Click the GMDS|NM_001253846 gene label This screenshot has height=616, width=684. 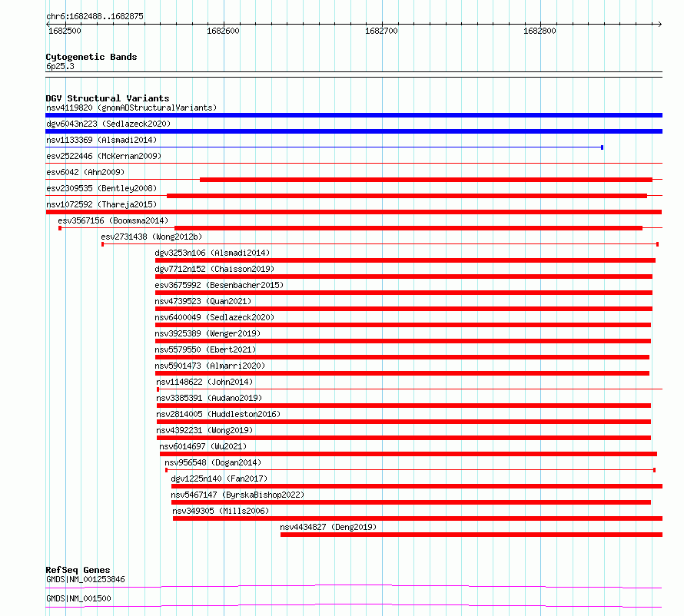coord(85,579)
